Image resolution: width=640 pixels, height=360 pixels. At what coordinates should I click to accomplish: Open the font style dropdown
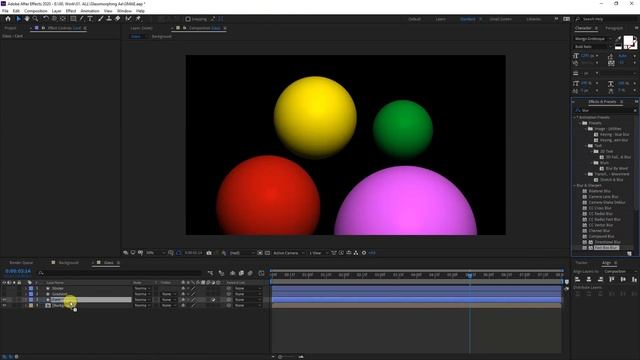coord(593,47)
